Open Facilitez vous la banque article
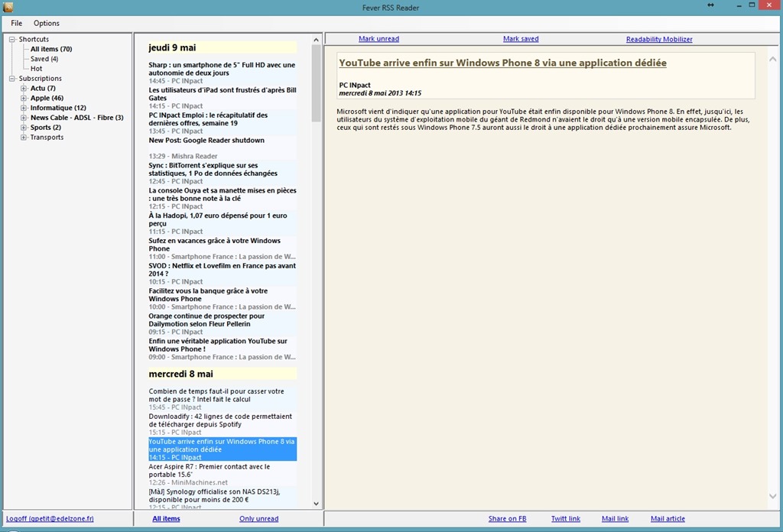Screen dimensions: 783x532 point(223,298)
